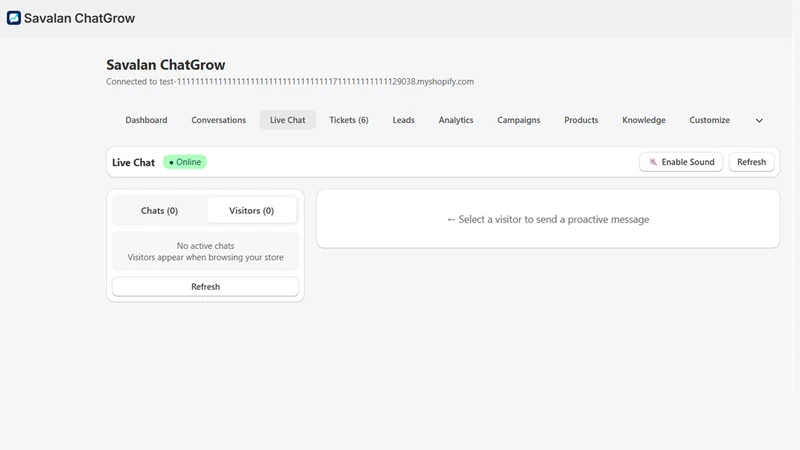
Task: Open the Dashboard tab
Action: click(146, 120)
